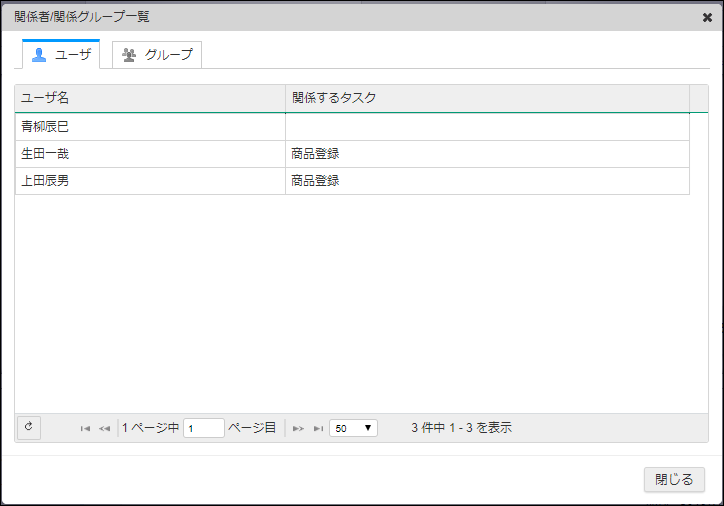Select the row for 上田辰男
This screenshot has width=724, height=506.
(x=150, y=181)
